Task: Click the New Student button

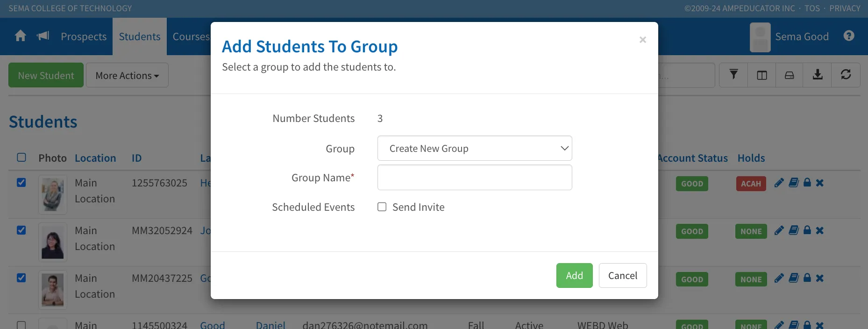Action: (x=46, y=75)
